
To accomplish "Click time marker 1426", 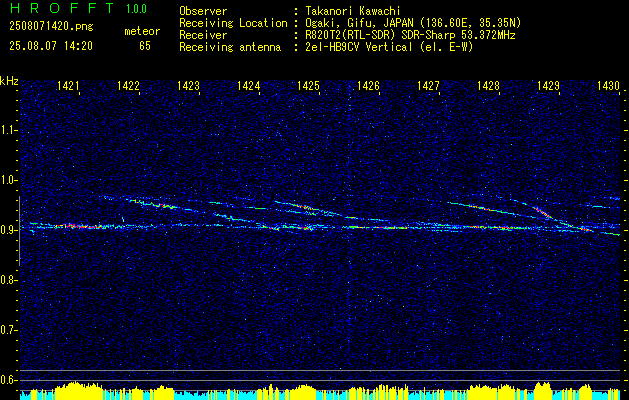I will pyautogui.click(x=368, y=85).
